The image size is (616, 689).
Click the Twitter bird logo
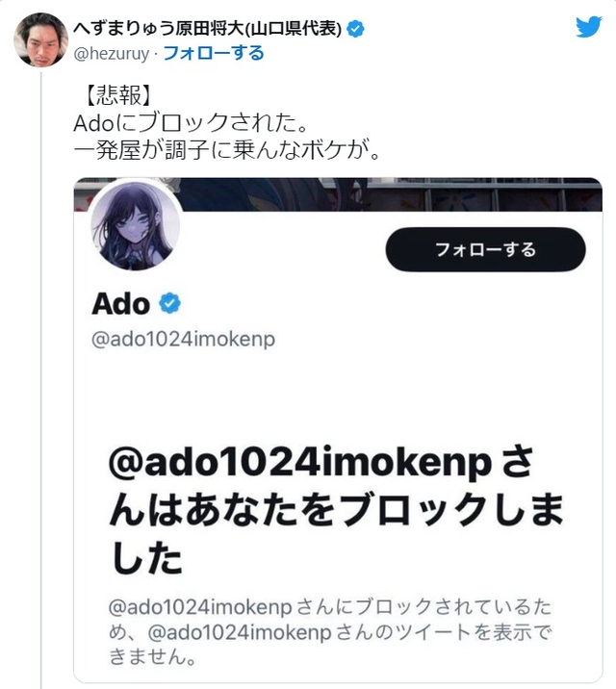coord(589,27)
